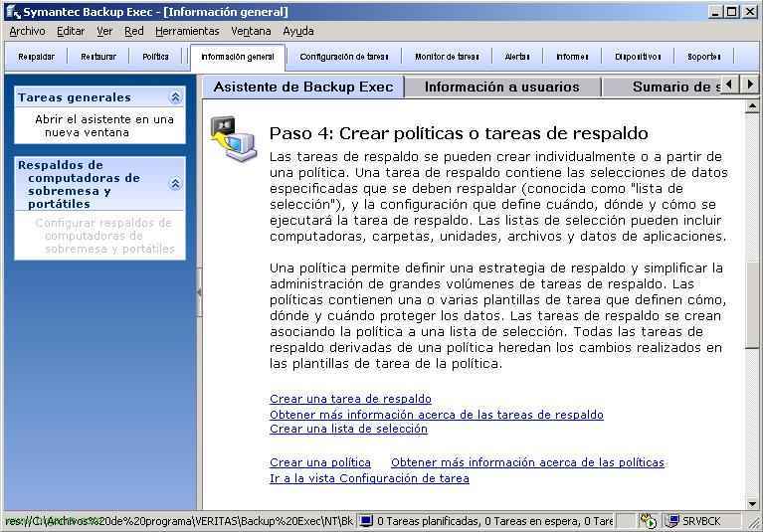The width and height of the screenshot is (763, 532).
Task: Open the Soportes view
Action: 704,57
